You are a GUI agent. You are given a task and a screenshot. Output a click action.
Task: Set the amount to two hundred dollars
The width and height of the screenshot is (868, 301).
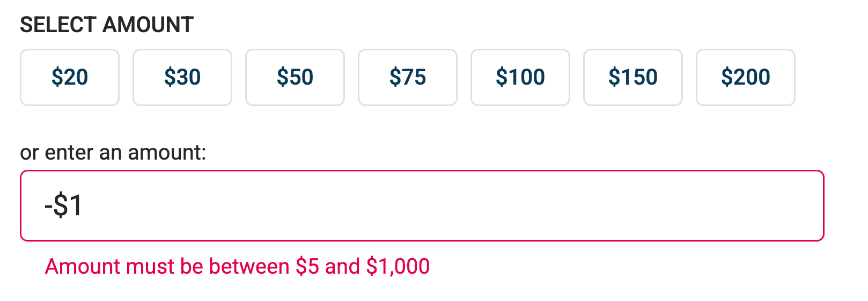(746, 78)
